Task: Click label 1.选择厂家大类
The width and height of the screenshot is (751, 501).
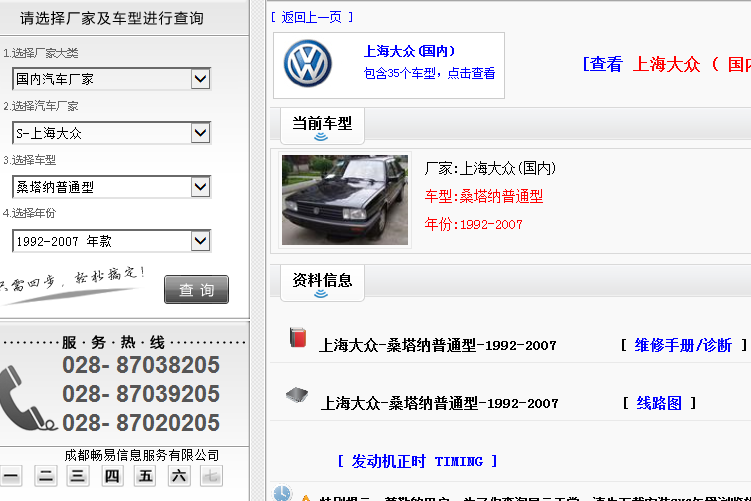Action: (41, 53)
